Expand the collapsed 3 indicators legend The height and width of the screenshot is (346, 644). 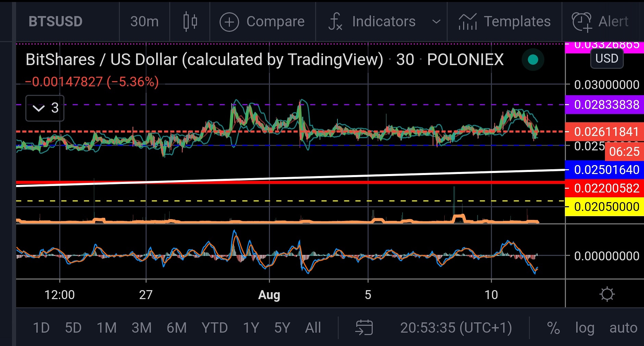click(45, 108)
